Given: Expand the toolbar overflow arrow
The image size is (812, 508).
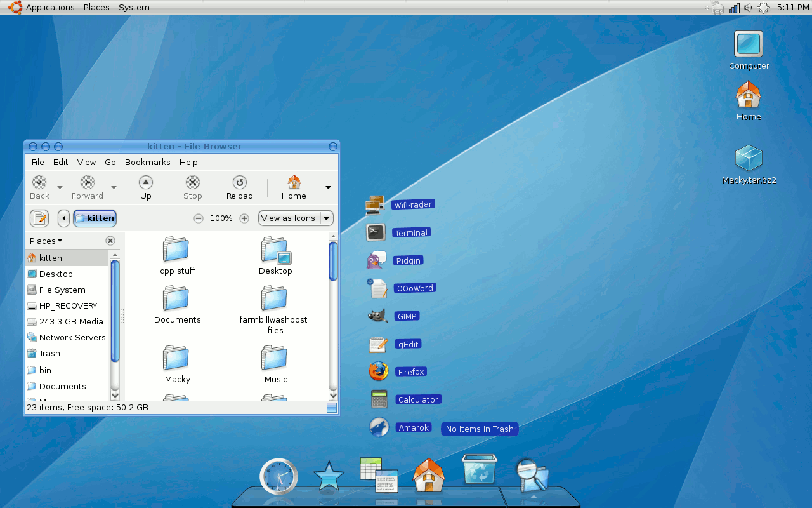Looking at the screenshot, I should [x=328, y=188].
